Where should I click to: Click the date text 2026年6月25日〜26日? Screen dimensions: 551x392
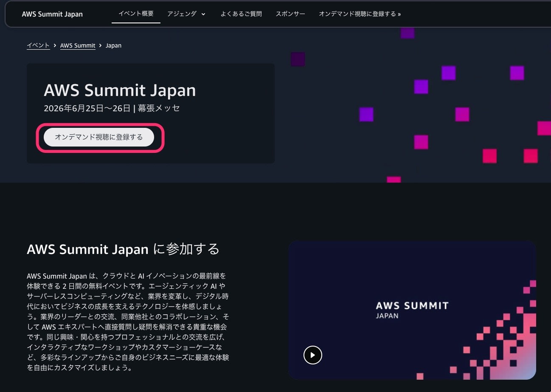(x=87, y=108)
